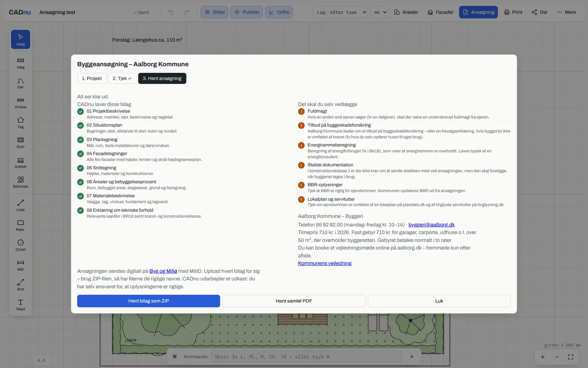Screen dimensions: 588x368
Task: Pick the Væg wall tool
Action: [21, 63]
